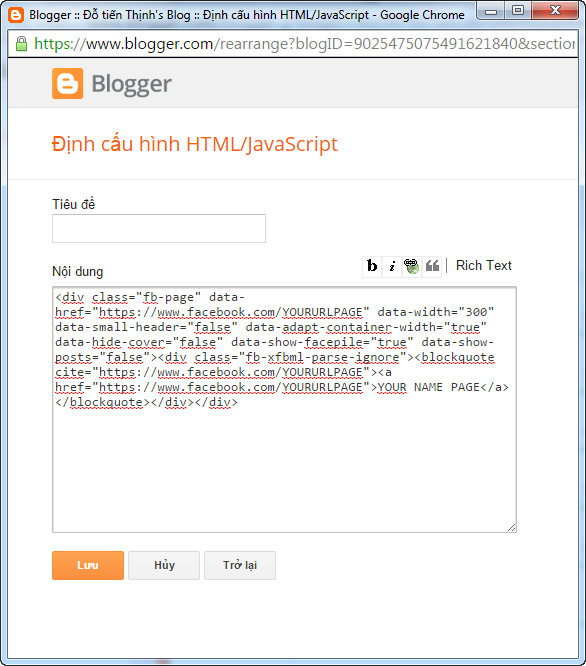Click the textarea resize grip corner
This screenshot has height=666, width=586.
(512, 528)
